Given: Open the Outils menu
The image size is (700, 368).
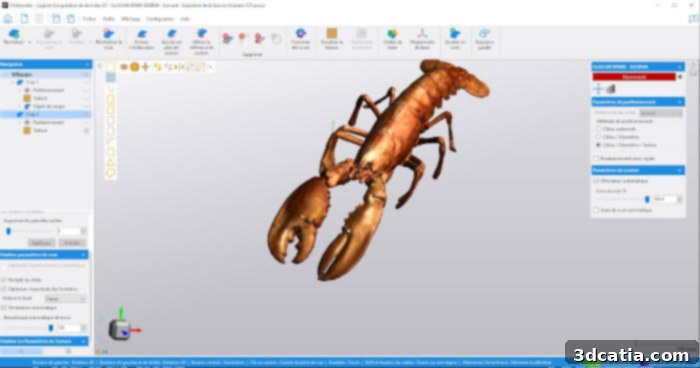Looking at the screenshot, I should click(x=108, y=19).
